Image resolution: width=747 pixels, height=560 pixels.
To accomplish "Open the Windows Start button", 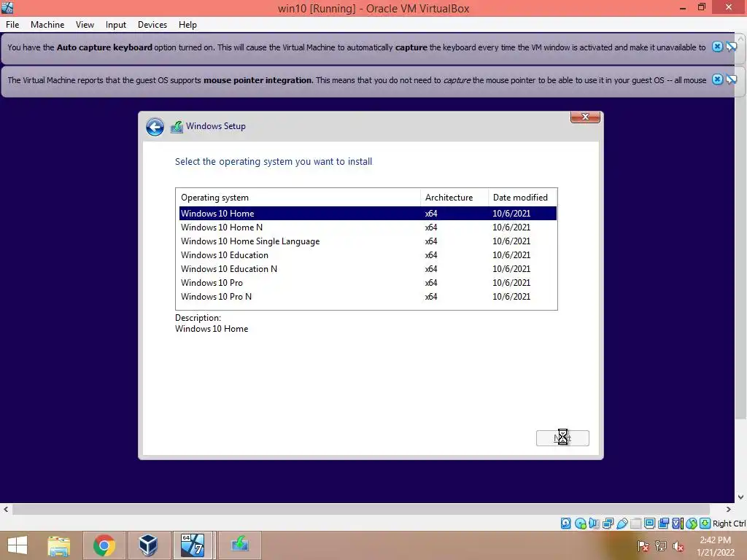I will 18,545.
